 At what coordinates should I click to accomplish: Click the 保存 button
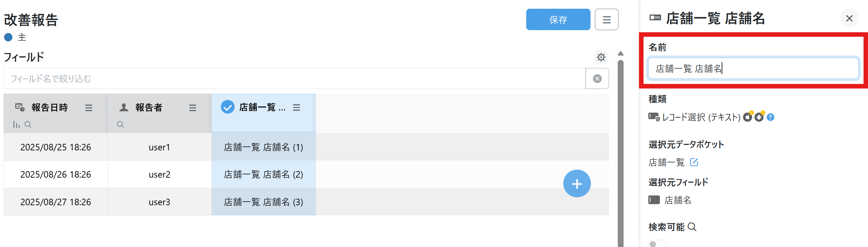[x=558, y=20]
